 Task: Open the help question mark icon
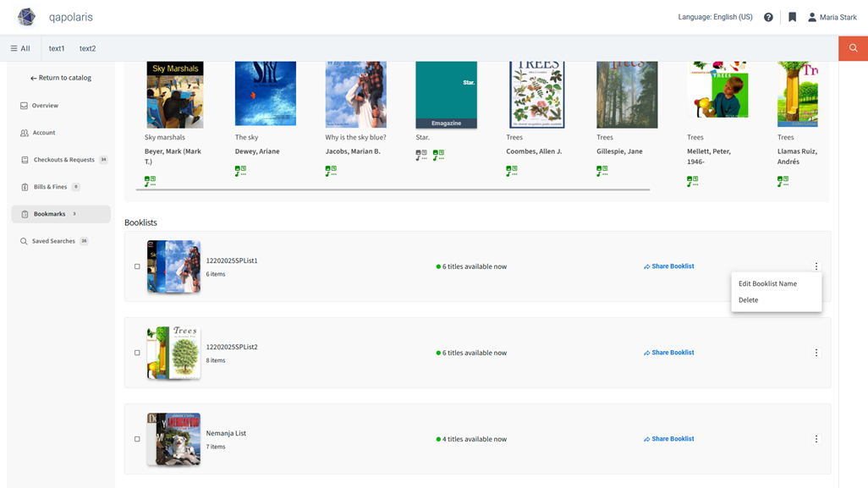(768, 17)
